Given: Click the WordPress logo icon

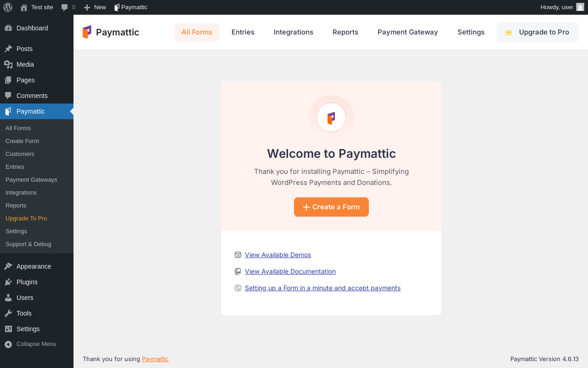Looking at the screenshot, I should tap(8, 7).
